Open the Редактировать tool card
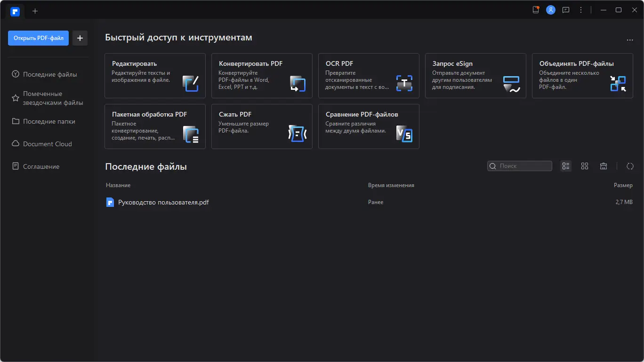The image size is (644, 362). (155, 76)
